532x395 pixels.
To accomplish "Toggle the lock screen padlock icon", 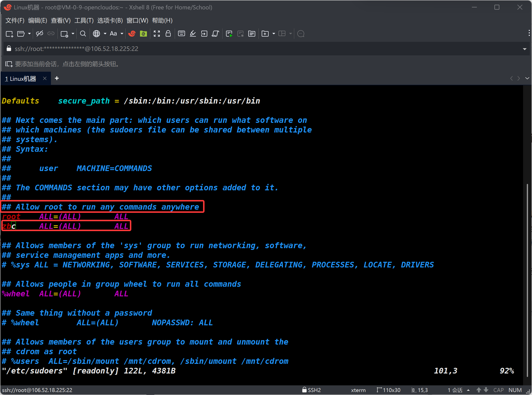I will click(x=168, y=34).
